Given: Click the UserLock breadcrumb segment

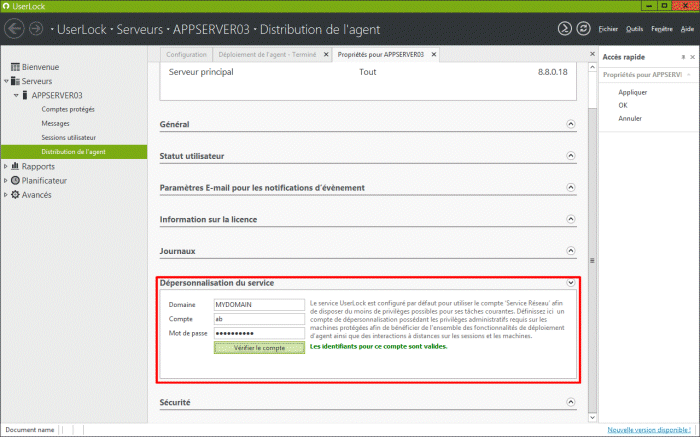Looking at the screenshot, I should point(82,29).
